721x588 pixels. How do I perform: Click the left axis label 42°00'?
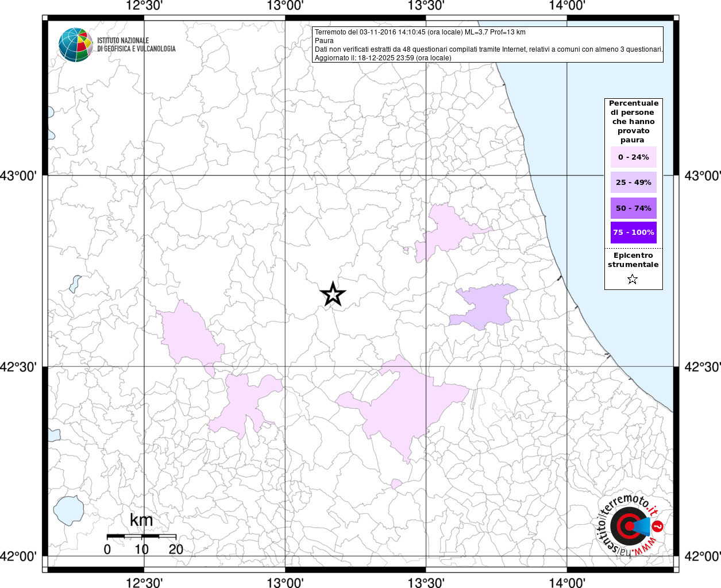18,556
